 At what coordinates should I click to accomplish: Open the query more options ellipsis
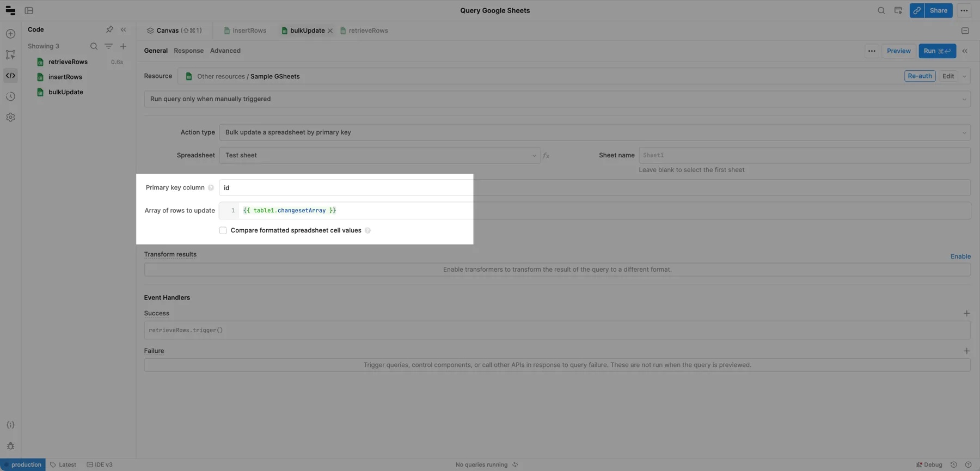(x=872, y=51)
